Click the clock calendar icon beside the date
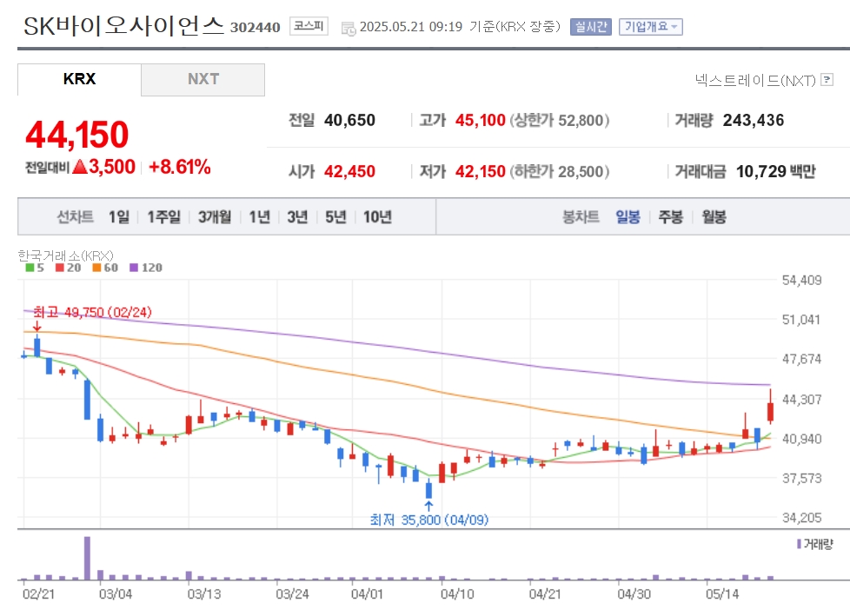 coord(349,28)
